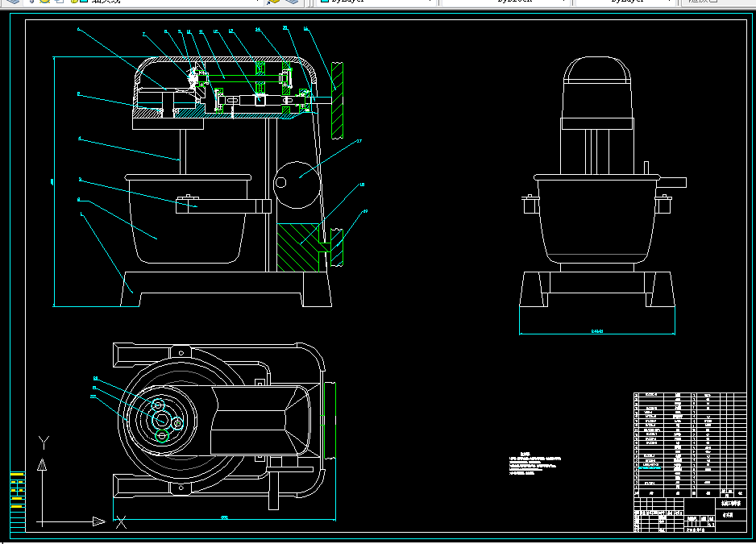Image resolution: width=756 pixels, height=544 pixels.
Task: Pick the green hatched block beside column base
Action: coord(298,247)
